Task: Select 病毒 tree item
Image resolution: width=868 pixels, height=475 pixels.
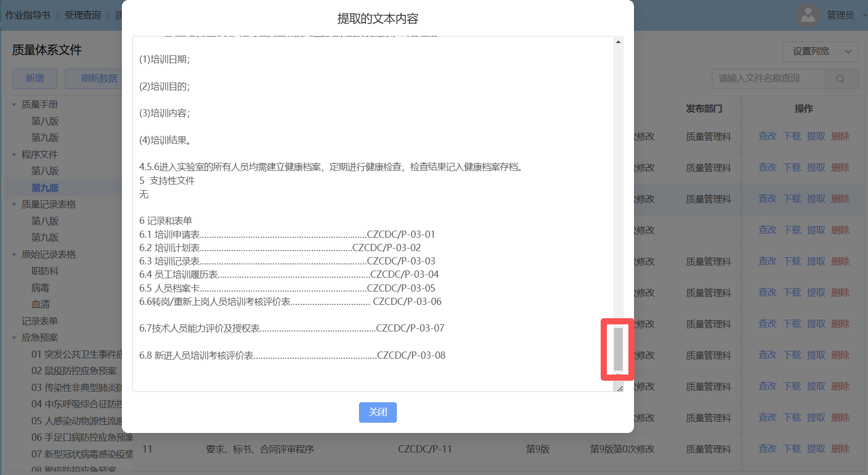Action: pyautogui.click(x=40, y=287)
